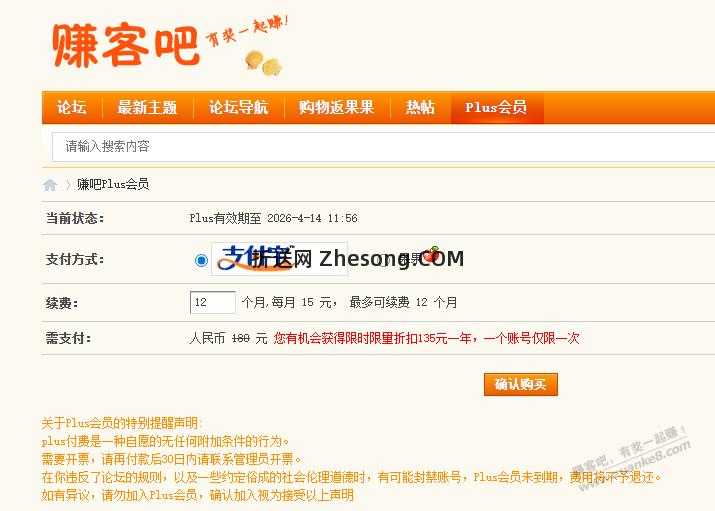Click the renewal months input showing 12
Screen dimensions: 715x511
pyautogui.click(x=212, y=302)
